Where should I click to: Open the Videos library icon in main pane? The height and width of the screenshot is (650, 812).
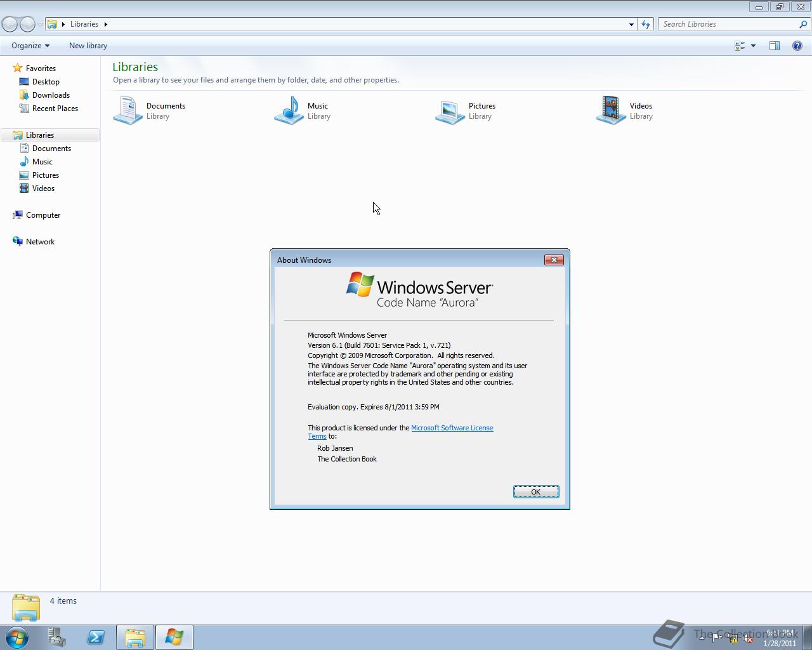tap(612, 110)
